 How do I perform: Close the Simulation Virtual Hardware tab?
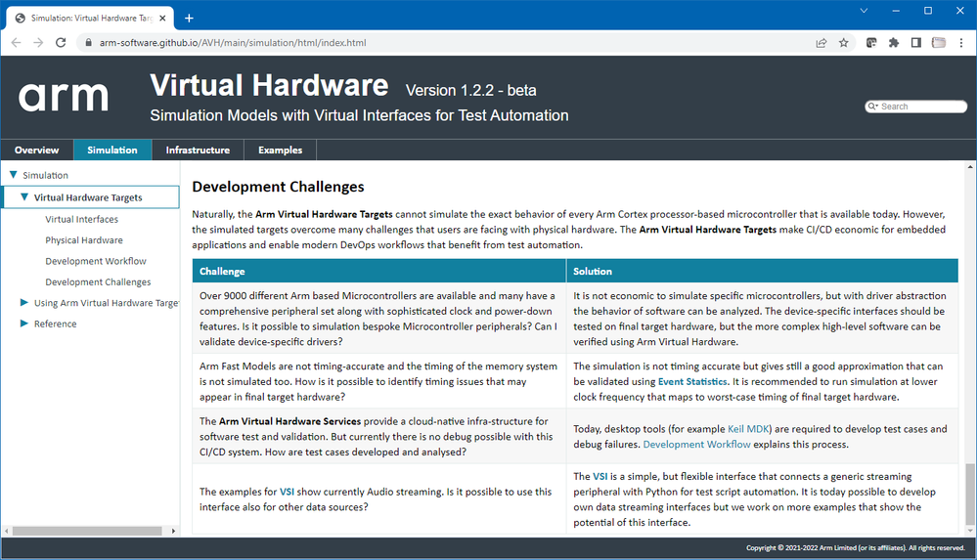tap(162, 18)
